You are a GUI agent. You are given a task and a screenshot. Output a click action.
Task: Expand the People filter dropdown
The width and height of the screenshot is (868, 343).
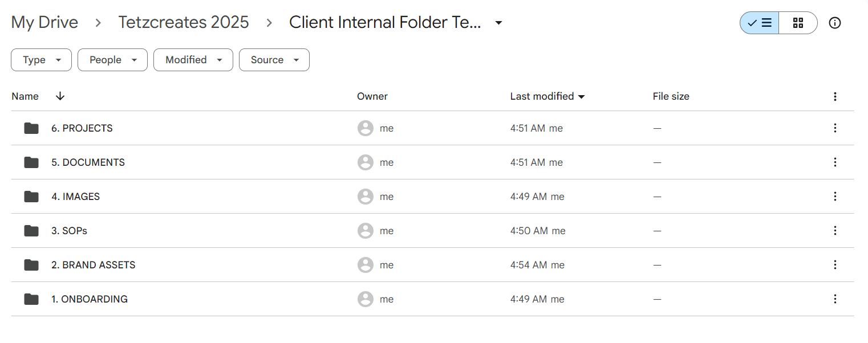(x=112, y=60)
